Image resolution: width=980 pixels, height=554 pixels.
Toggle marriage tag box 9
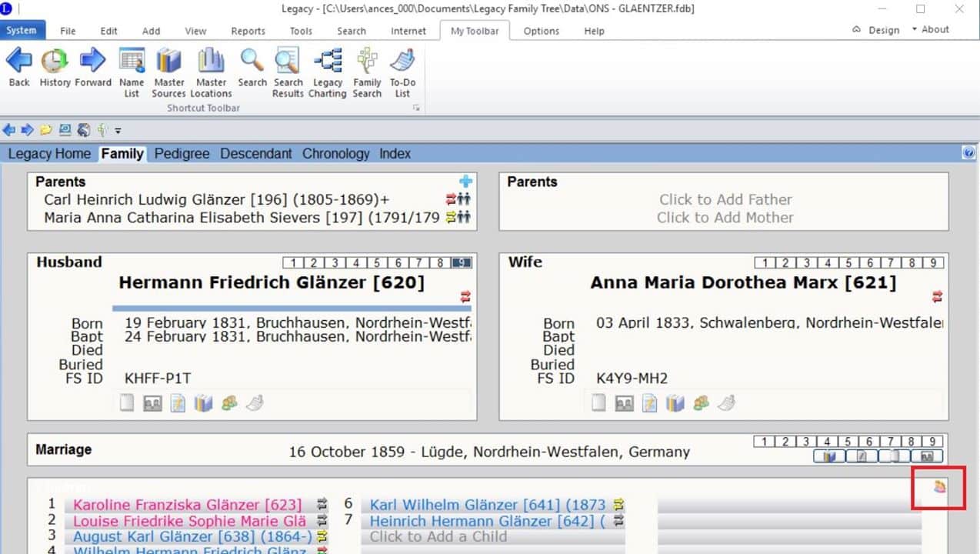[932, 442]
